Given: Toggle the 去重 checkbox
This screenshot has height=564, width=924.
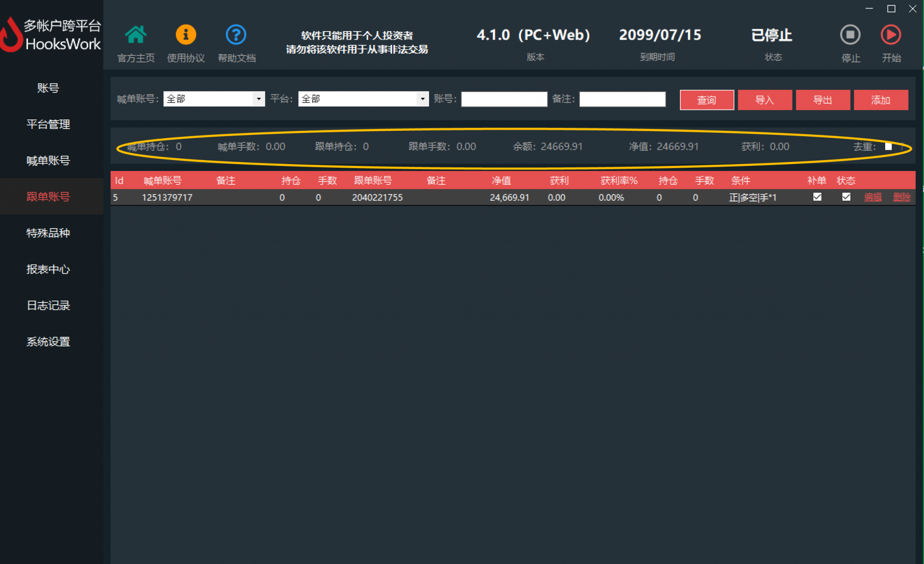Looking at the screenshot, I should 888,147.
